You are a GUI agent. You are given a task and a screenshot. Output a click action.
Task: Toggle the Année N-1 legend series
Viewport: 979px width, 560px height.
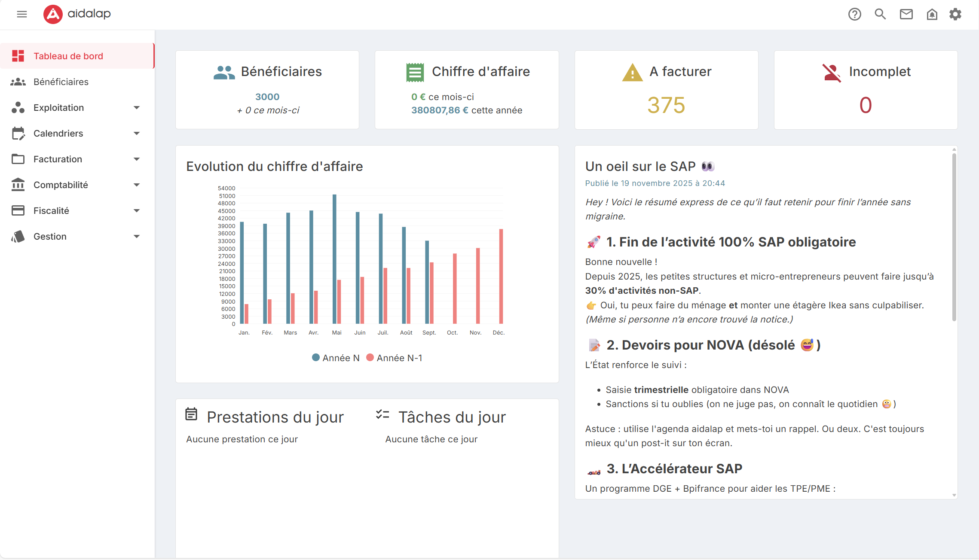tap(394, 358)
